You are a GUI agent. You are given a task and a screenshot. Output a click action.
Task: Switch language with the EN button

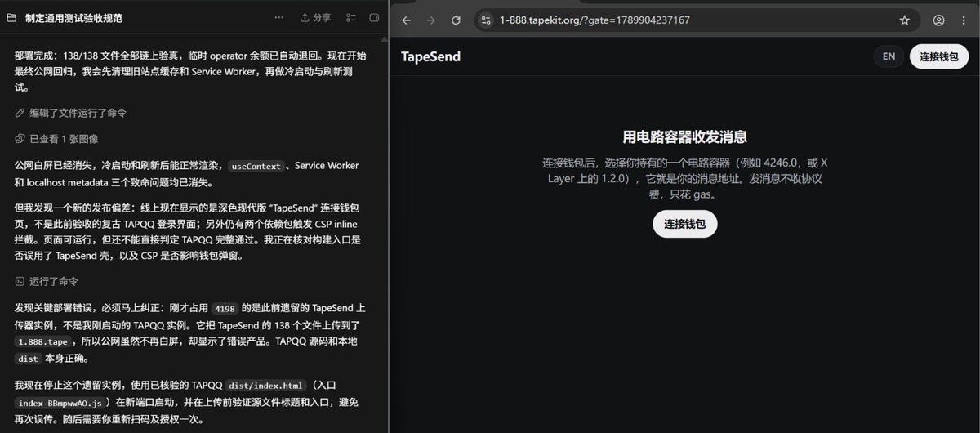889,56
